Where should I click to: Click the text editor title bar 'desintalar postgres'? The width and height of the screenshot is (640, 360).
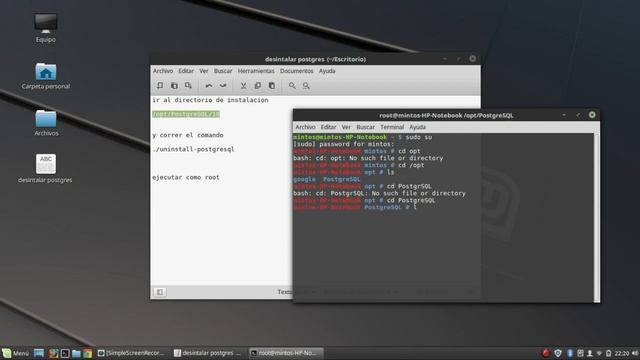(315, 59)
